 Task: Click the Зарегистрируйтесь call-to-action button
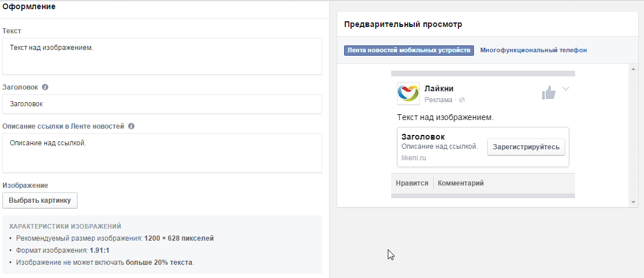coord(526,147)
